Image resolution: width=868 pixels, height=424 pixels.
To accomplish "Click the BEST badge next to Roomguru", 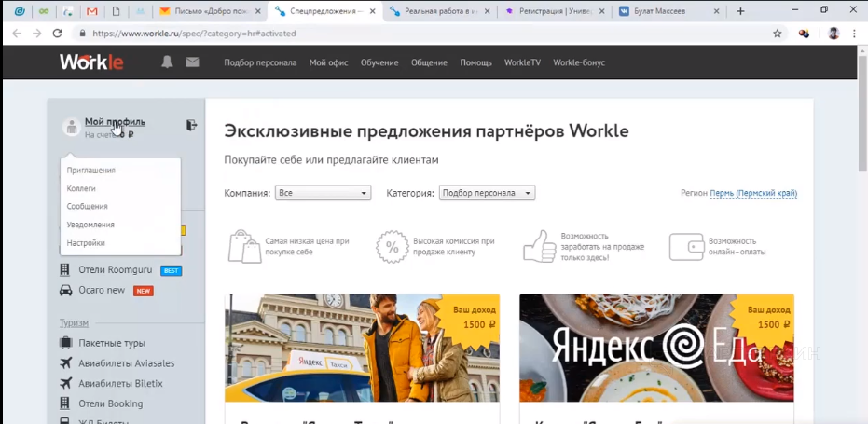I will pos(171,270).
